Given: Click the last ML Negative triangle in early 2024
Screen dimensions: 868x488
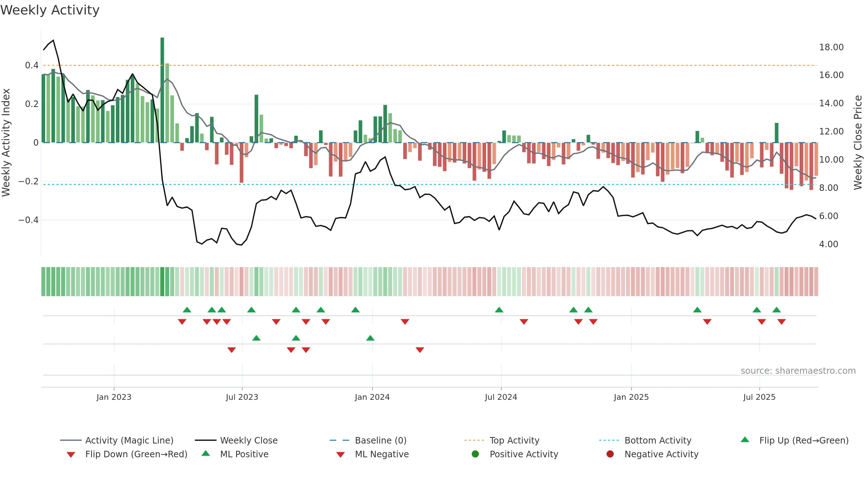Looking at the screenshot, I should point(420,350).
